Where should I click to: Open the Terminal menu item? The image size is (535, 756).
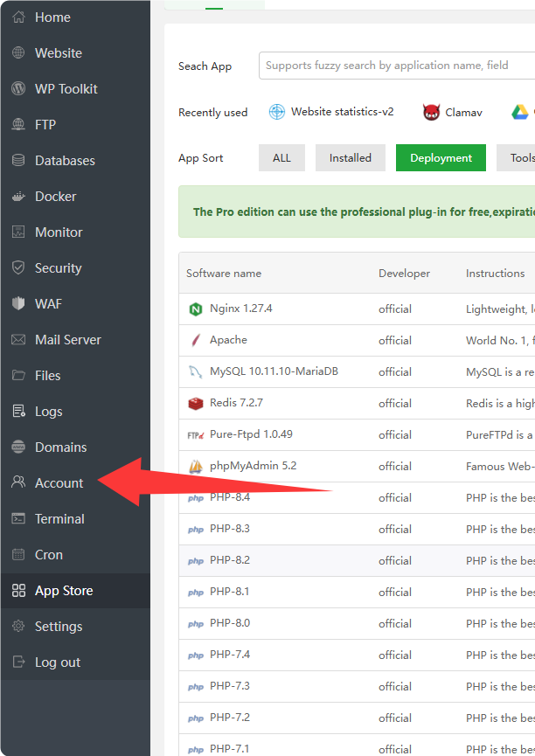75,519
